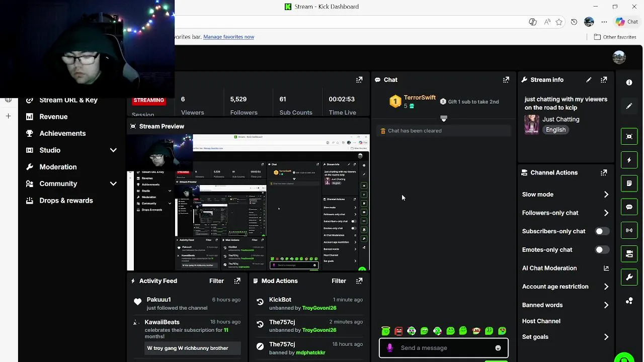Click the Send a message input field
Screen dimensions: 644x362
click(x=443, y=348)
